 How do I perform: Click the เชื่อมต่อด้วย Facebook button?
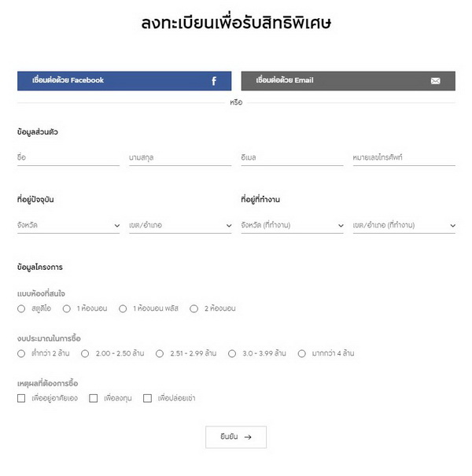124,81
